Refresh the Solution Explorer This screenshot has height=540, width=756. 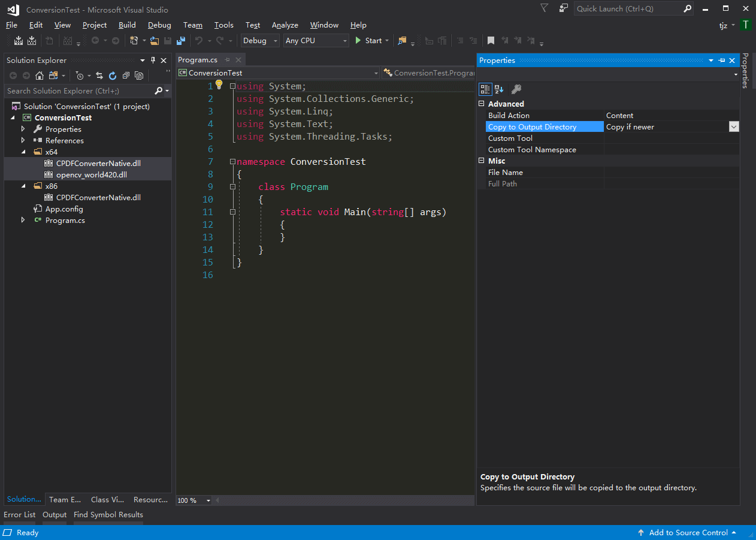pos(113,76)
